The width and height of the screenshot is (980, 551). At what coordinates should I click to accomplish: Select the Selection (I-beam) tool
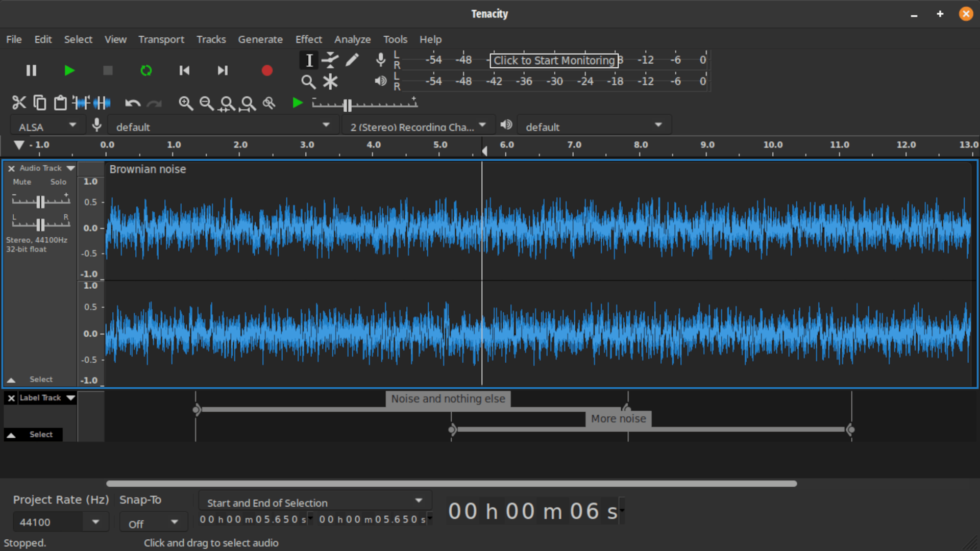[x=308, y=60]
